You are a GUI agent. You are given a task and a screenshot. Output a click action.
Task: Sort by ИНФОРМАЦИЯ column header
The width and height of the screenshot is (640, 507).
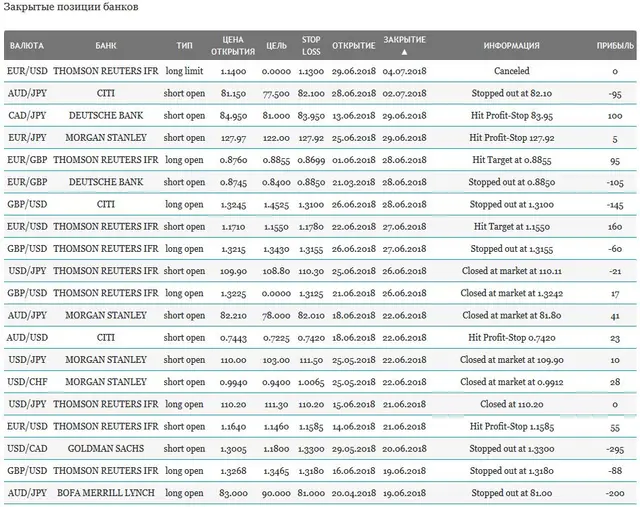click(511, 46)
